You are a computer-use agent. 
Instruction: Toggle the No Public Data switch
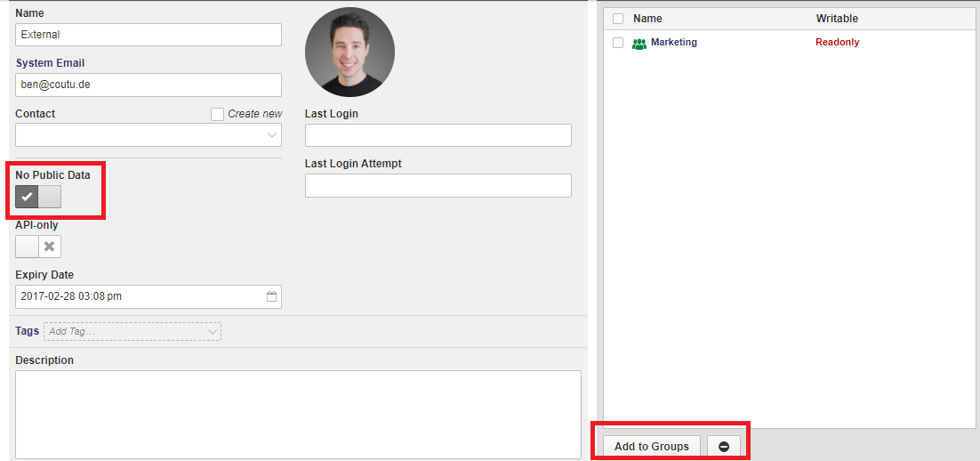(x=38, y=197)
